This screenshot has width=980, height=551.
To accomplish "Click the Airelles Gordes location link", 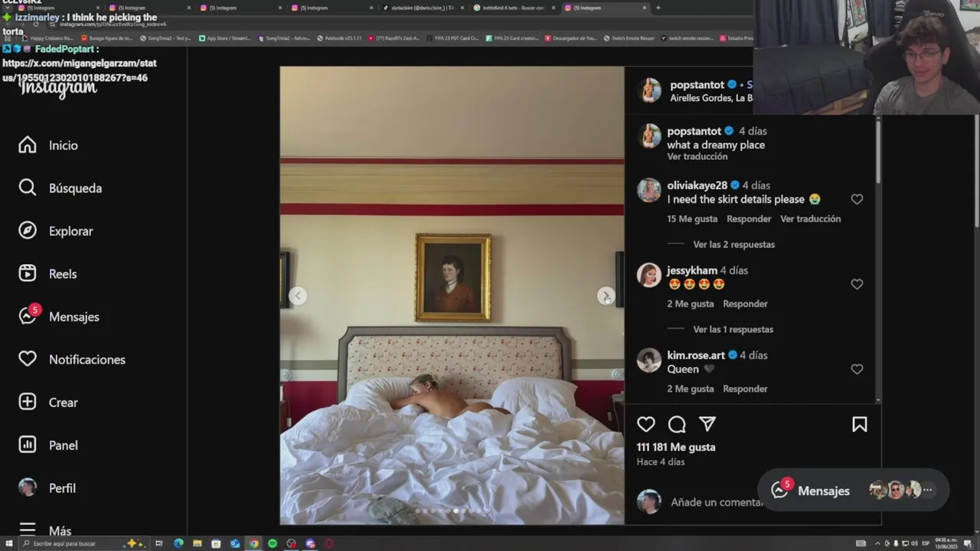I will click(x=711, y=98).
